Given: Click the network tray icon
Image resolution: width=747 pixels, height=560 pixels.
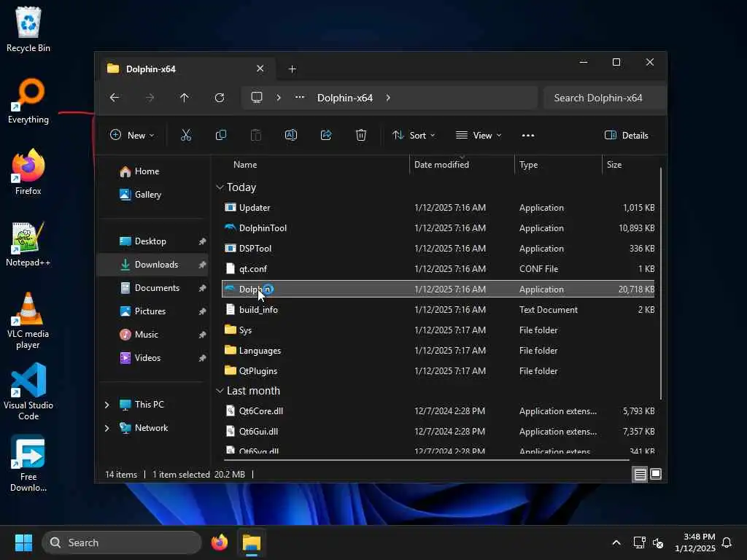Looking at the screenshot, I should click(639, 542).
